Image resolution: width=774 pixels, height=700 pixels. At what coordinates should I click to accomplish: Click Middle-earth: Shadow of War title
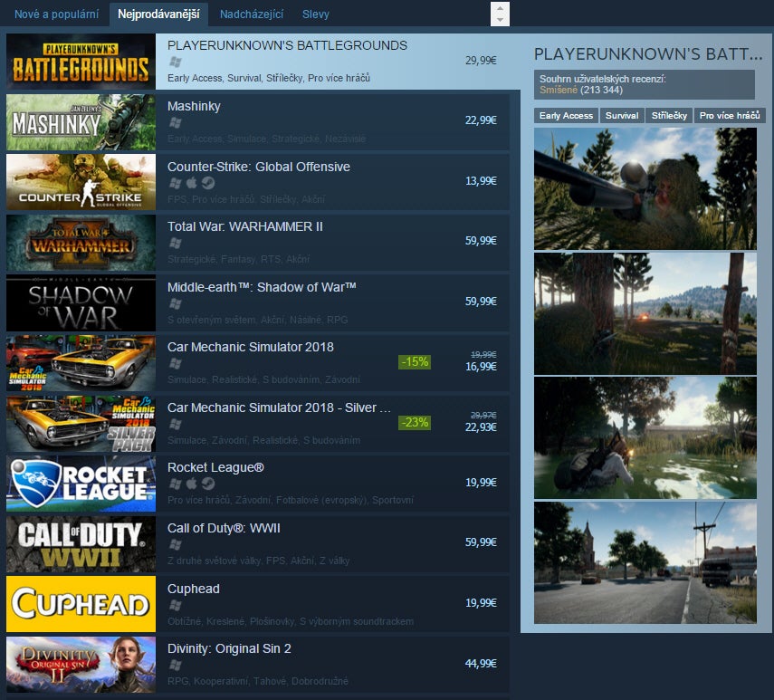(262, 287)
